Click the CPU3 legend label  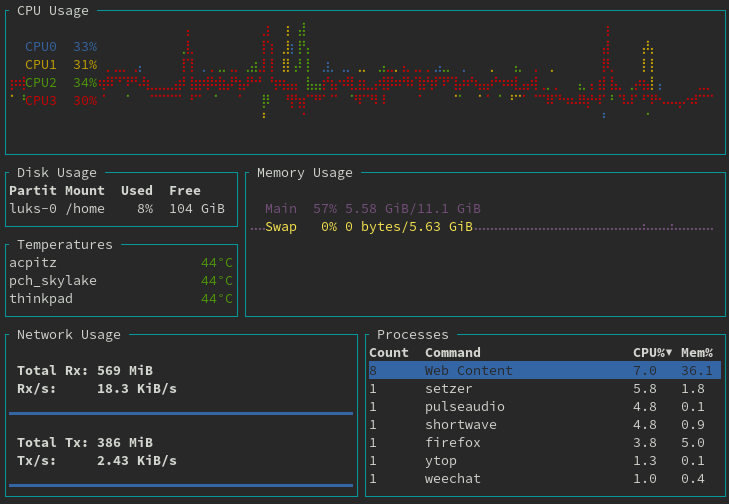tap(41, 101)
